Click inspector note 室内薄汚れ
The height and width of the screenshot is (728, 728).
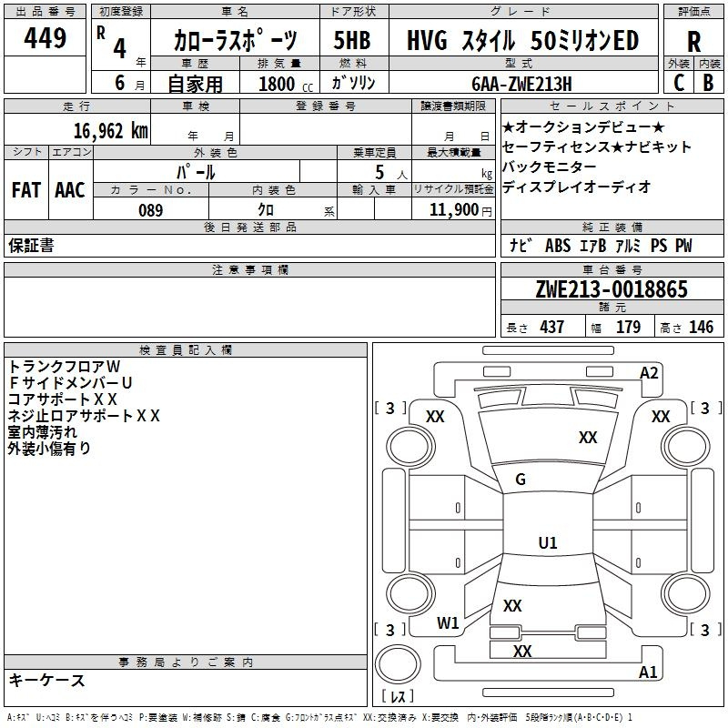(42, 431)
